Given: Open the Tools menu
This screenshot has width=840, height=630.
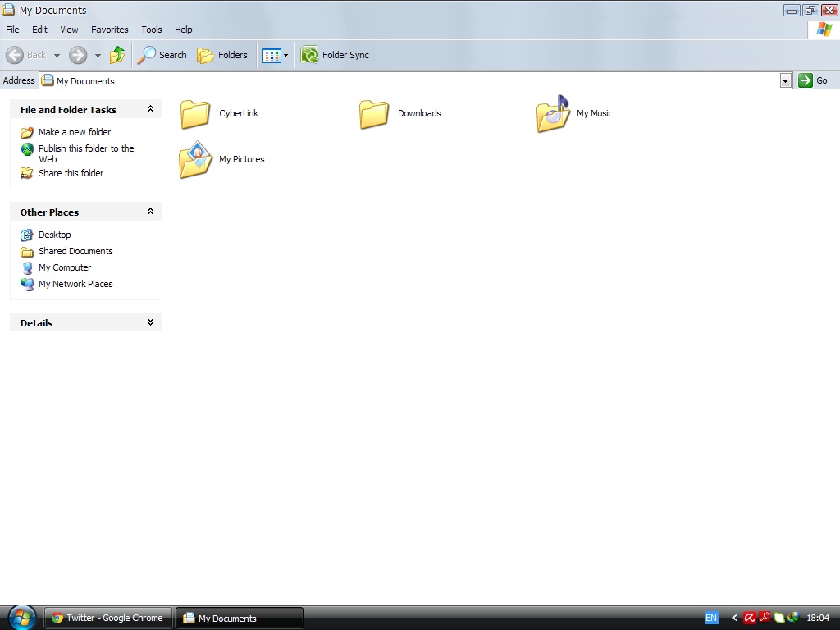Looking at the screenshot, I should (x=152, y=30).
